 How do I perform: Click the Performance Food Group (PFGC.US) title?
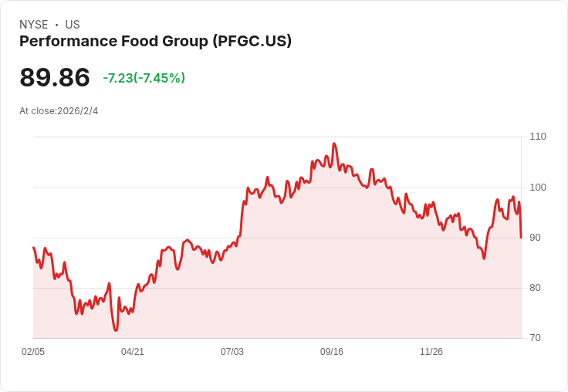155,42
